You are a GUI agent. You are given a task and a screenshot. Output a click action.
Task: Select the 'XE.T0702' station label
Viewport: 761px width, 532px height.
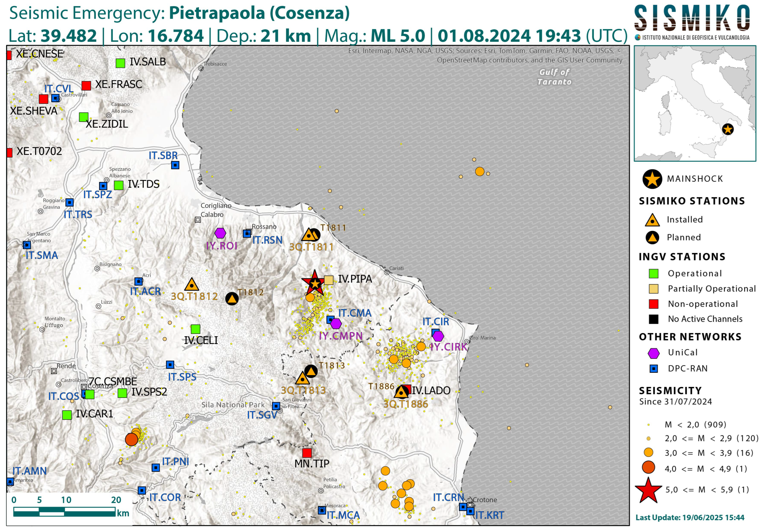pos(39,151)
